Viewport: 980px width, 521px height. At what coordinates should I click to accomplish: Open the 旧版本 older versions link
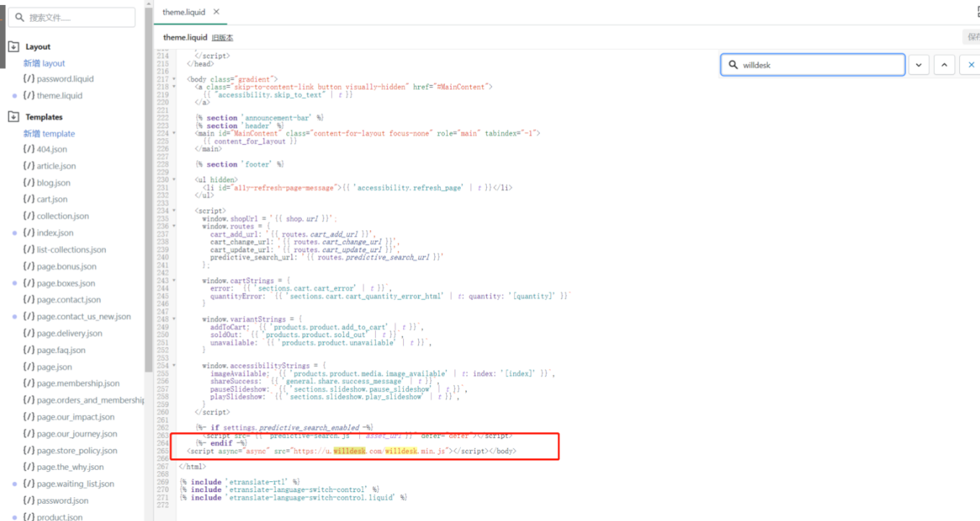click(x=222, y=38)
